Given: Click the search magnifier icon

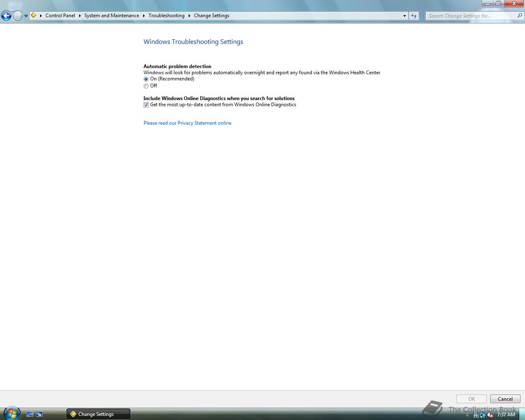Looking at the screenshot, I should pos(520,16).
